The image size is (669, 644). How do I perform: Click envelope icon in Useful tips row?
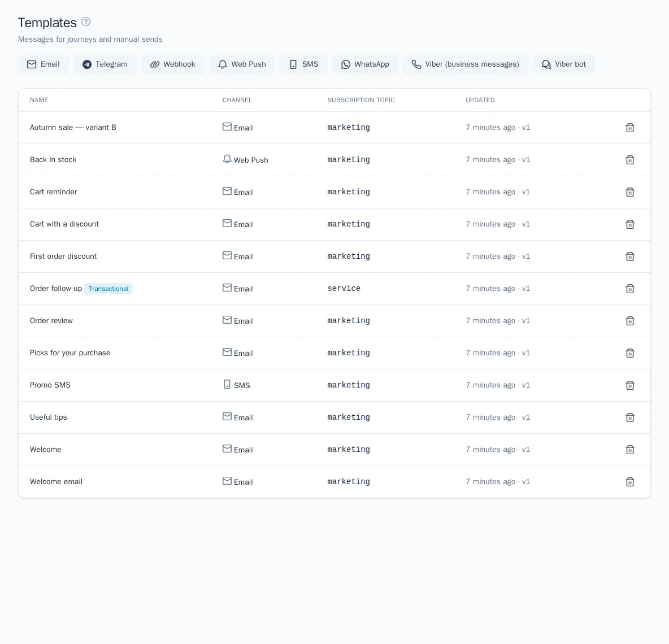tap(227, 417)
